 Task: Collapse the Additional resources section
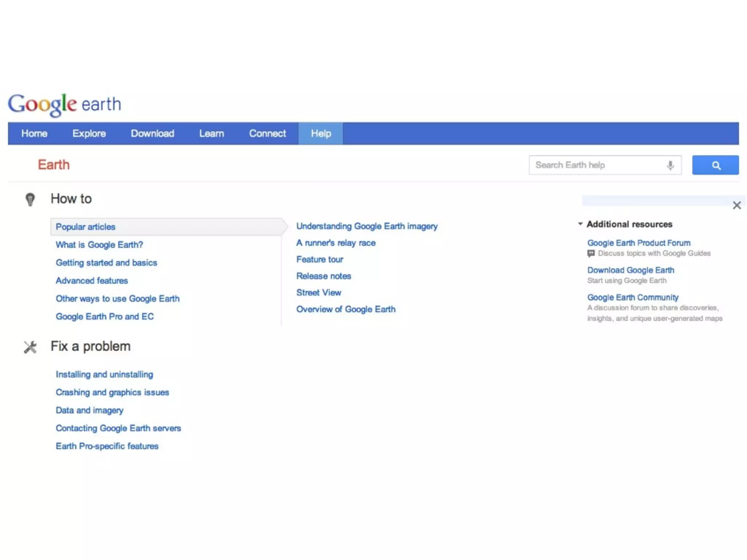click(x=580, y=224)
